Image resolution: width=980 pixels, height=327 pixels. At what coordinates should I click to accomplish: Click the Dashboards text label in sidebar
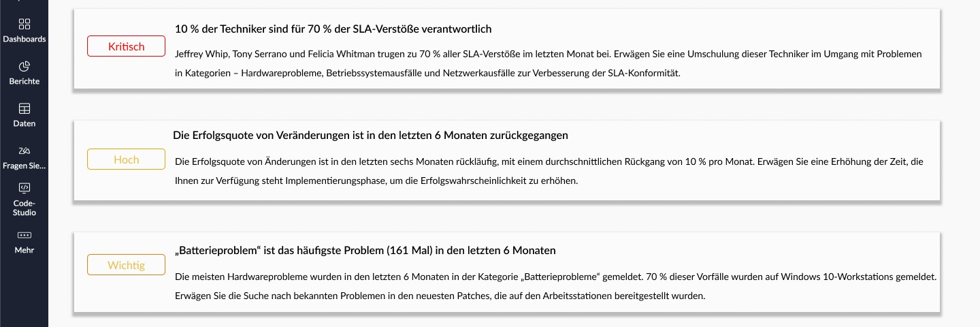[x=24, y=39]
